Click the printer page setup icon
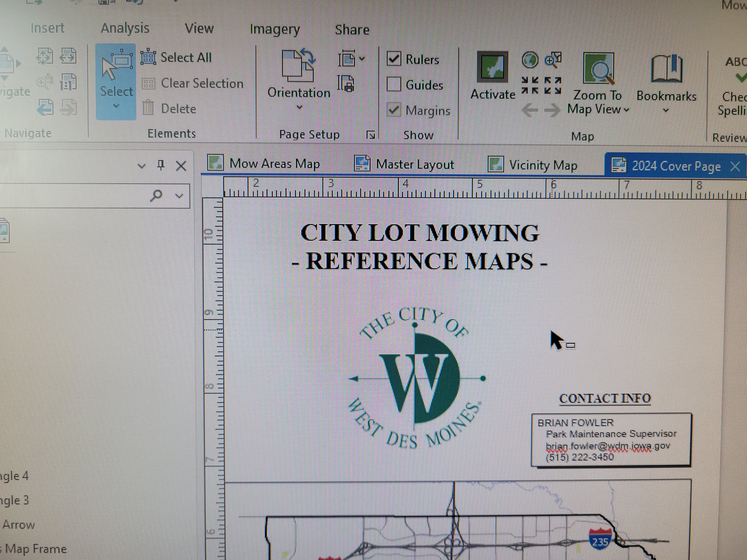Screen dimensions: 747x560 tap(346, 83)
